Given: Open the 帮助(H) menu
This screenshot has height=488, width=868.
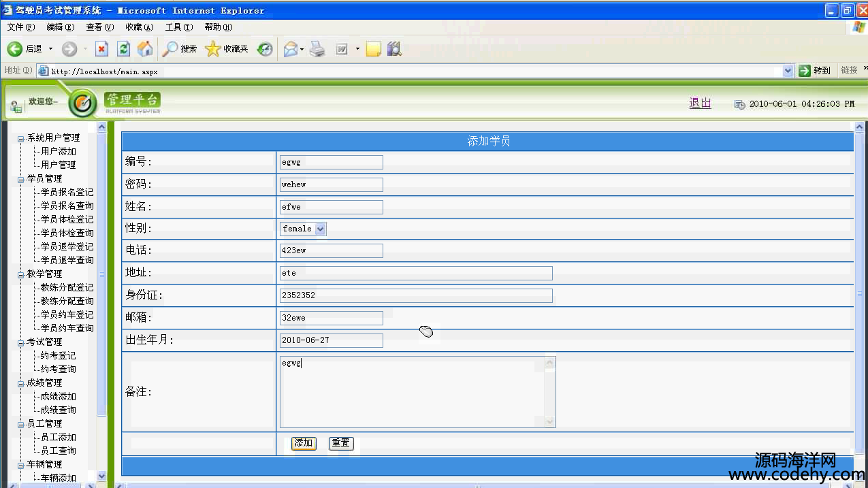Looking at the screenshot, I should (218, 27).
